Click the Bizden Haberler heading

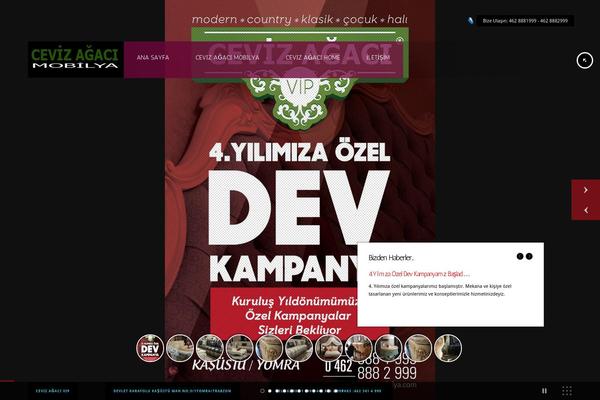391,258
